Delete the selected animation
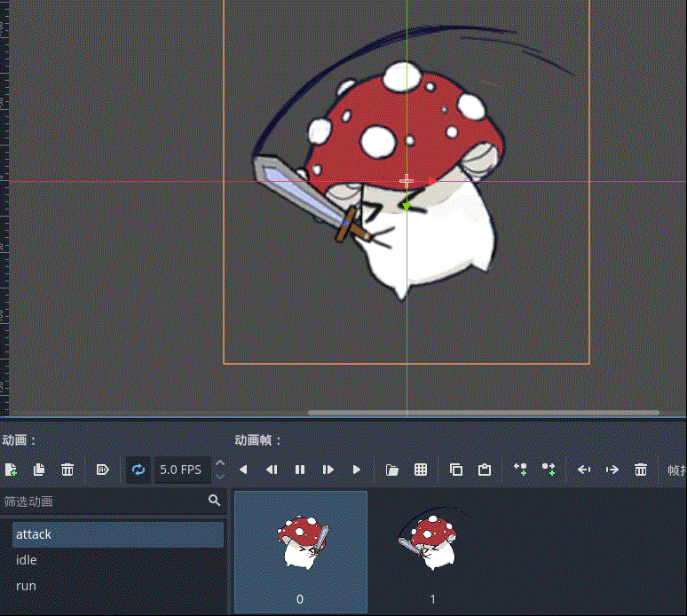Screen dimensions: 687x616 [67, 470]
